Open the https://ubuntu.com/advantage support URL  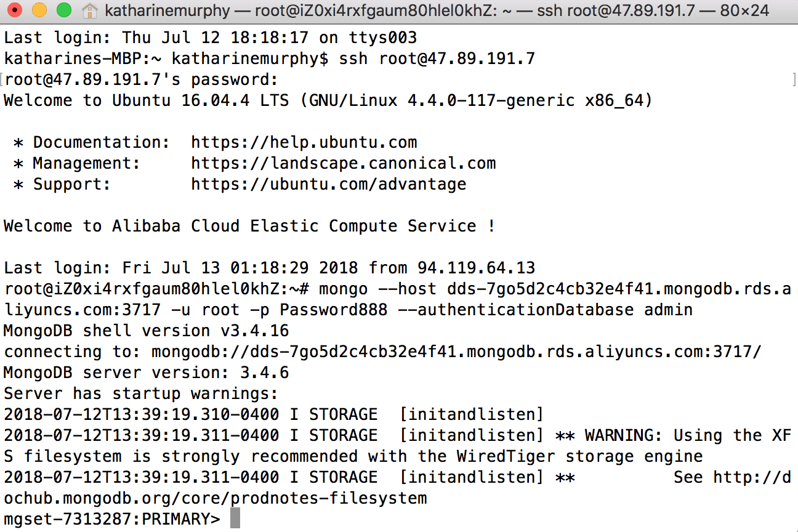click(329, 184)
